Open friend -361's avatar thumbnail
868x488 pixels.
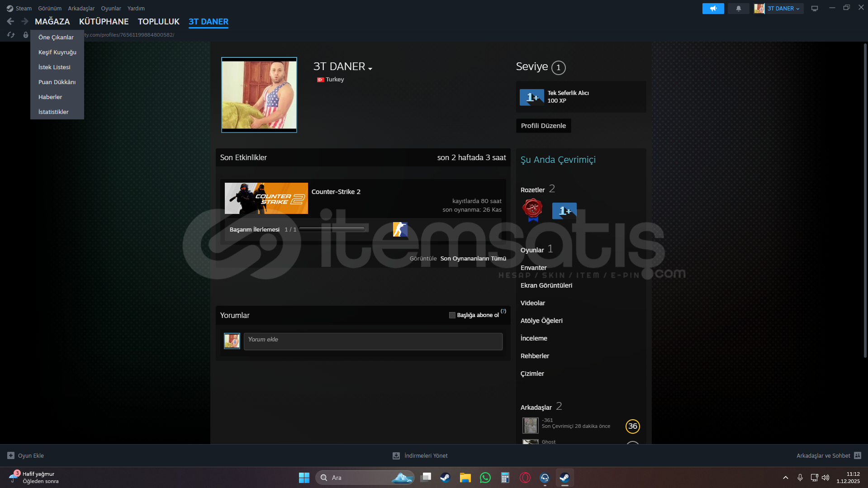pyautogui.click(x=530, y=426)
